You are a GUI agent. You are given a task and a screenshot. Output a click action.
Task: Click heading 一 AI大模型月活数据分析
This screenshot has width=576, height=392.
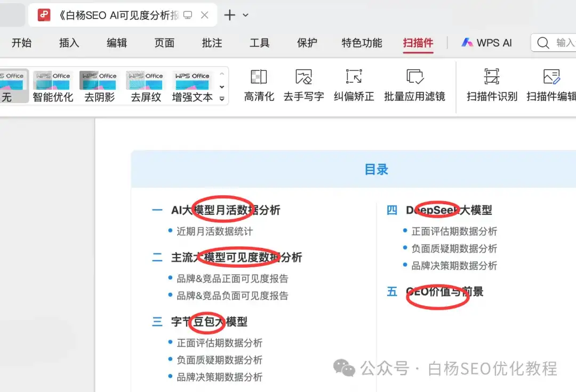tap(216, 210)
